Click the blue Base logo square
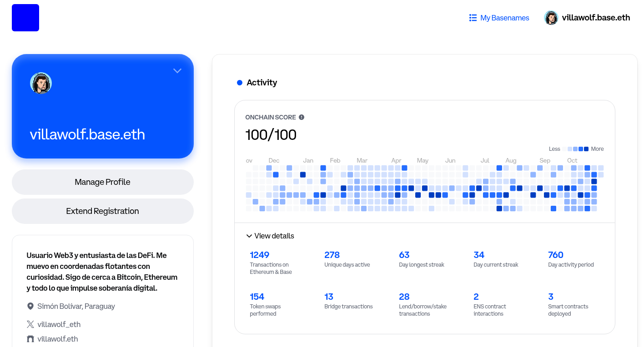Viewport: 644px width, 347px height. [x=25, y=18]
